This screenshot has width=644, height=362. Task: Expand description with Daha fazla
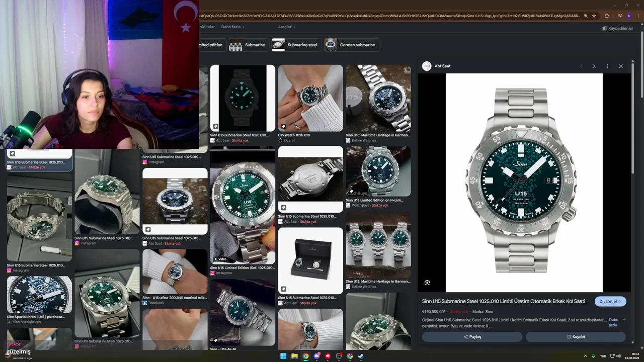[617, 322]
